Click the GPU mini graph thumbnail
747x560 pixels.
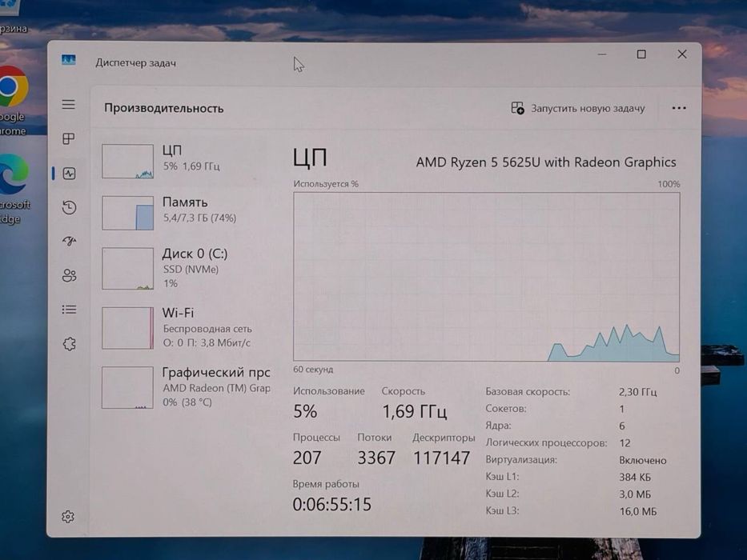[127, 387]
